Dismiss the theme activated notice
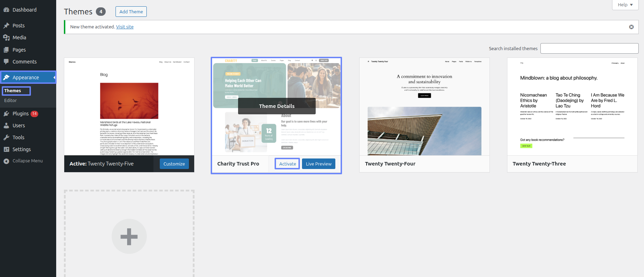This screenshot has width=644, height=277. (x=631, y=27)
